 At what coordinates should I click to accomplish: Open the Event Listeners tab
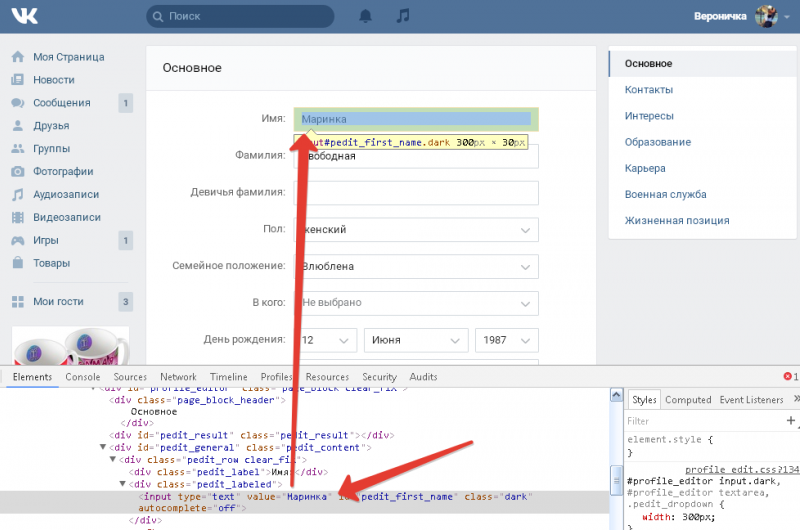[x=751, y=400]
